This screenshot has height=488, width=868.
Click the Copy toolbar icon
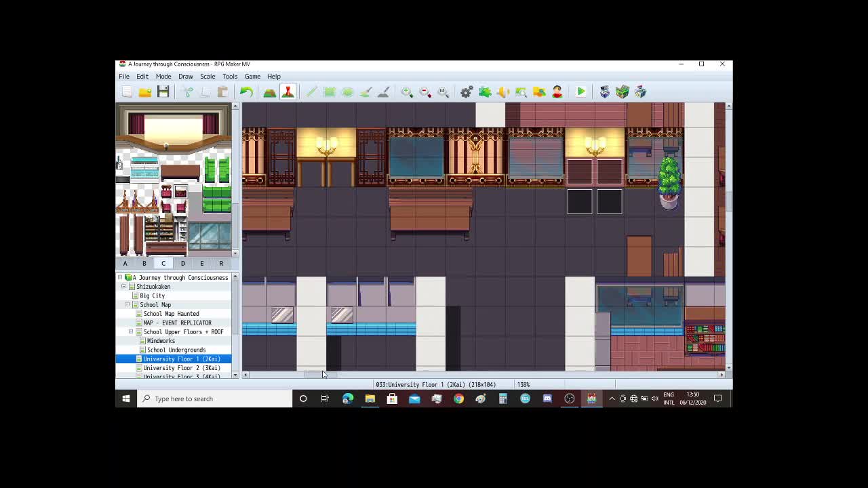click(205, 91)
